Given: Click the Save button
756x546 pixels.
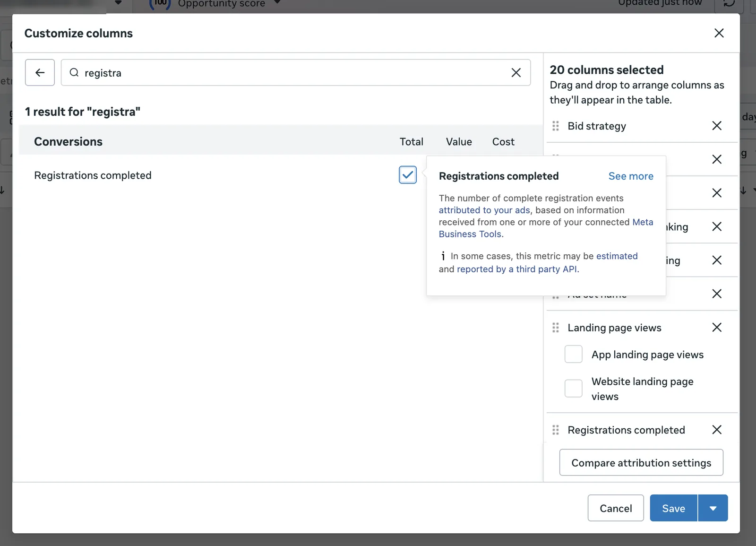Looking at the screenshot, I should [674, 508].
